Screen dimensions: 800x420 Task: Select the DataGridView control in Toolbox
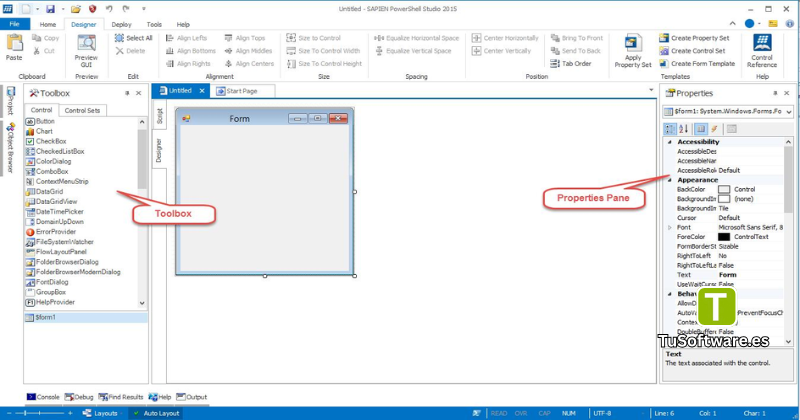coord(51,202)
